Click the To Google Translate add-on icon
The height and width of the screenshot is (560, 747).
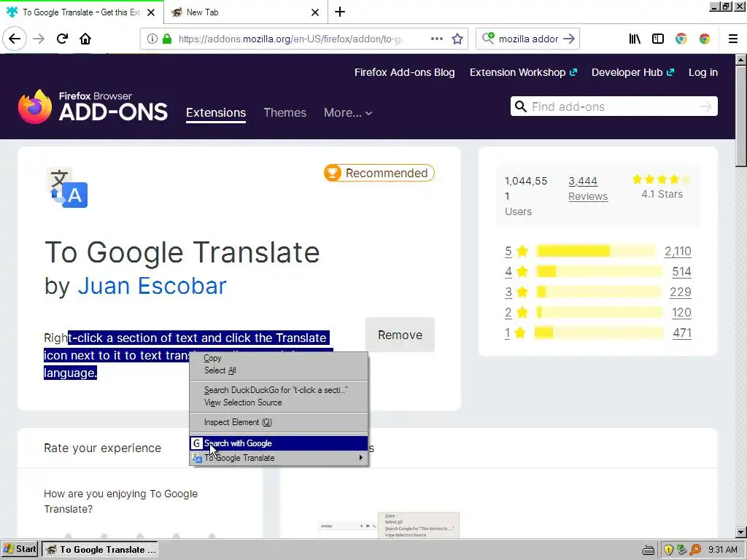[67, 187]
